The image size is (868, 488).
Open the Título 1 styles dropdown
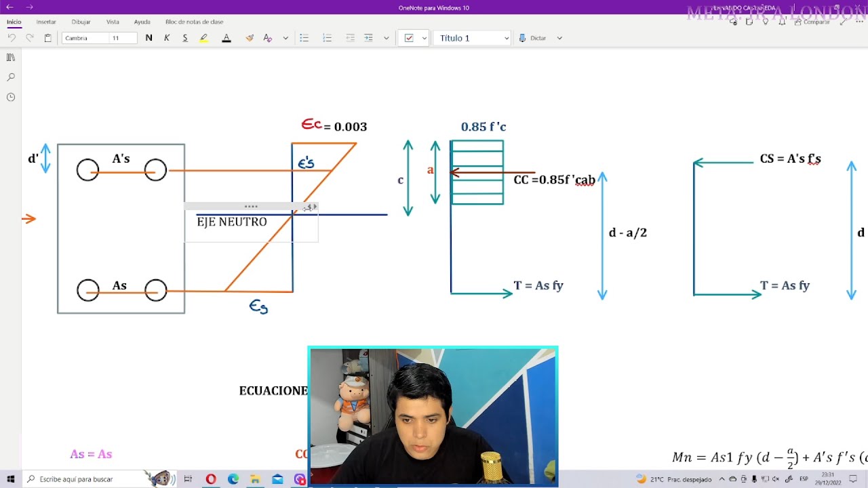tap(473, 38)
